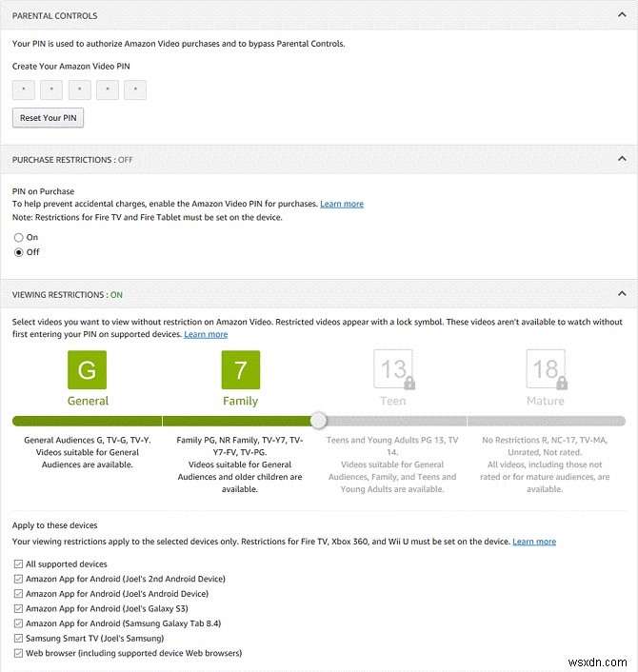638x672 pixels.
Task: Click the last PIN digit input box
Action: click(135, 90)
